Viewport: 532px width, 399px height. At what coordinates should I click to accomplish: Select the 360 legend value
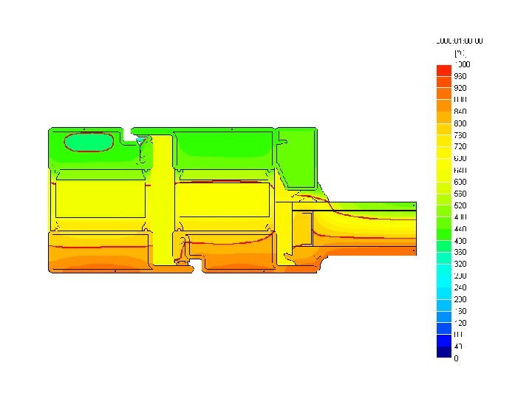[460, 252]
